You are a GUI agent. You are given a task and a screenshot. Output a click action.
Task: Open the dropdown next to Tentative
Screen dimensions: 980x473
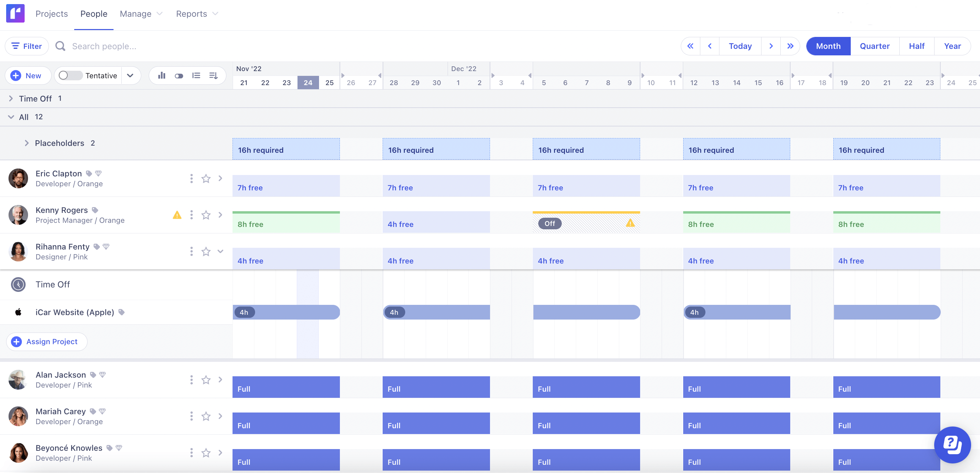click(x=130, y=75)
